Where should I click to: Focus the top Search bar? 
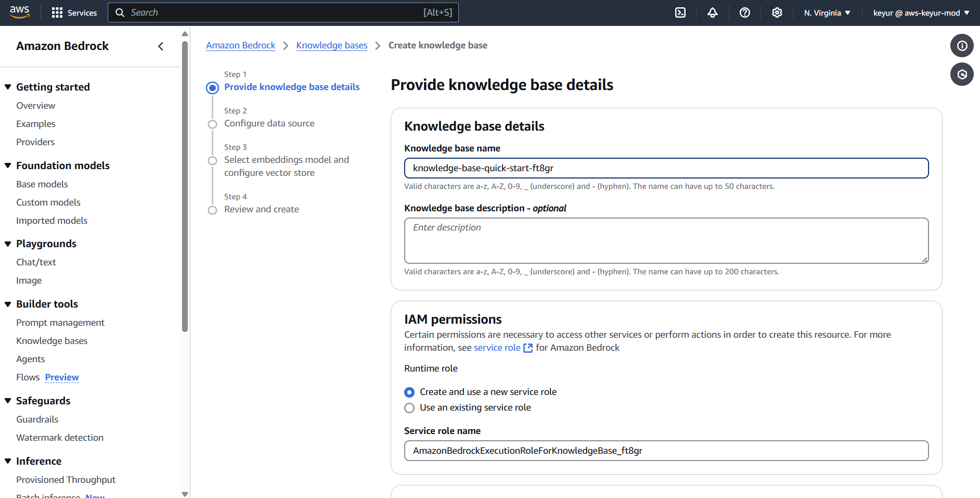[283, 12]
